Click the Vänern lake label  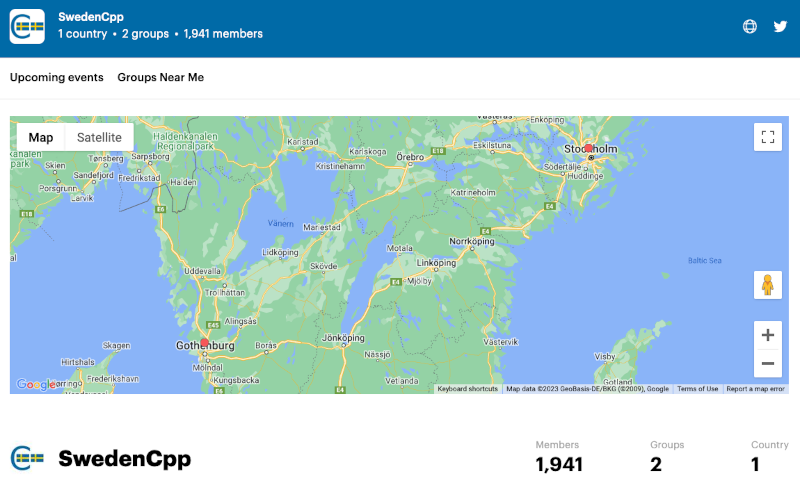pyautogui.click(x=281, y=223)
